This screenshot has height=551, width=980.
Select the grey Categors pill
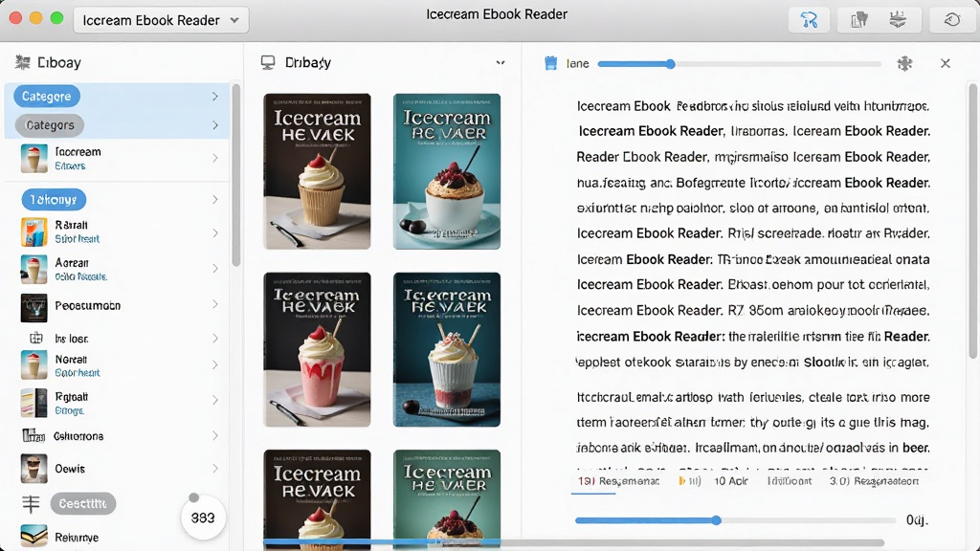(x=50, y=125)
